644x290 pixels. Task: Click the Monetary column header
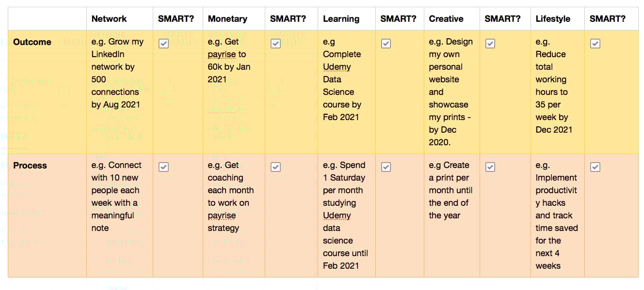tap(227, 19)
